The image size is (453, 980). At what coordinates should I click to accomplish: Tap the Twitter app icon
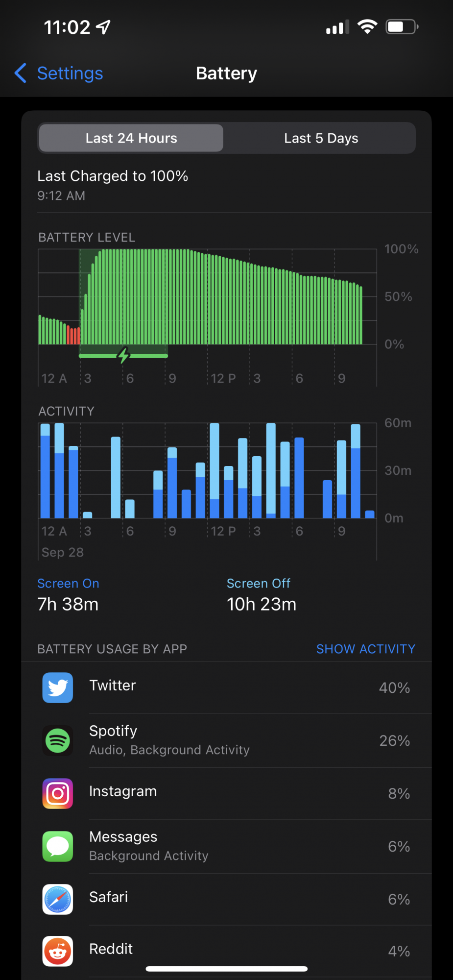coord(58,687)
